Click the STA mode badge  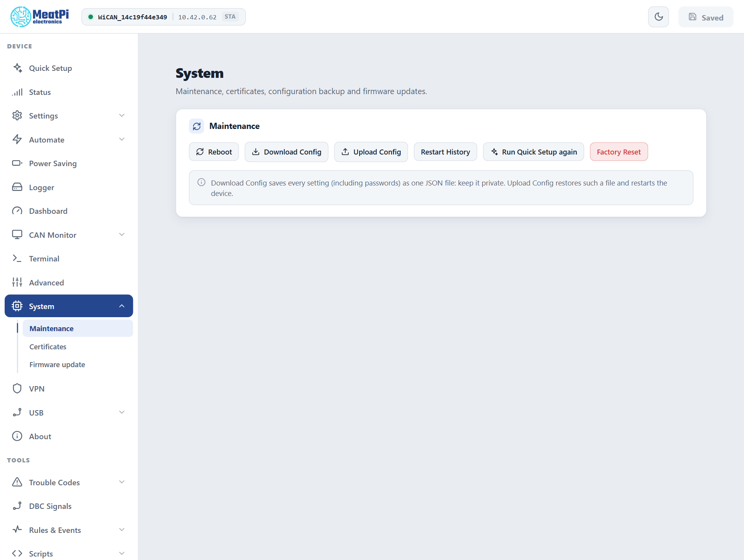coord(230,17)
